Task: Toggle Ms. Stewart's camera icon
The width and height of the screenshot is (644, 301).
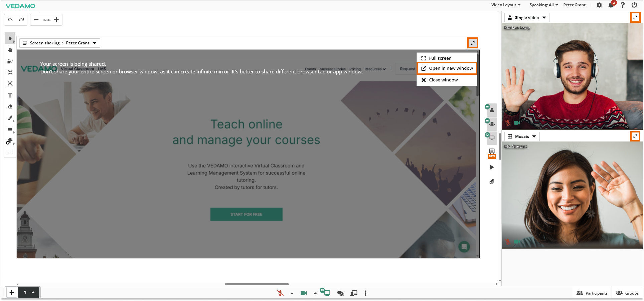Action: pyautogui.click(x=517, y=242)
